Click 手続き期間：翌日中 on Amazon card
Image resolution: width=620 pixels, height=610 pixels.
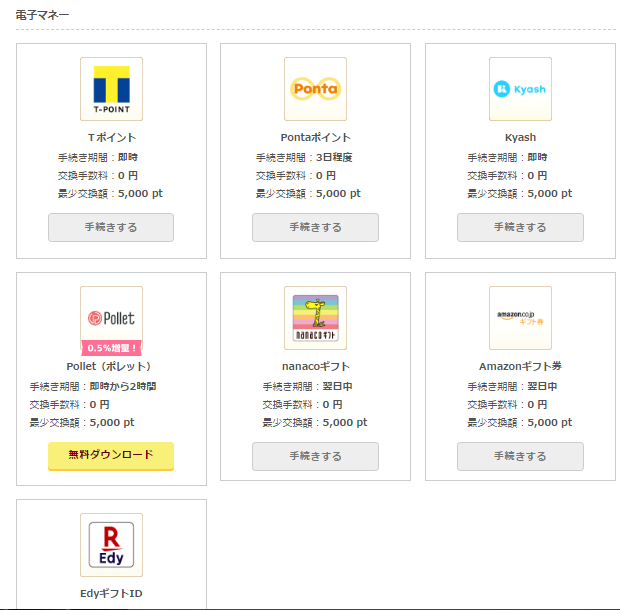pyautogui.click(x=512, y=386)
